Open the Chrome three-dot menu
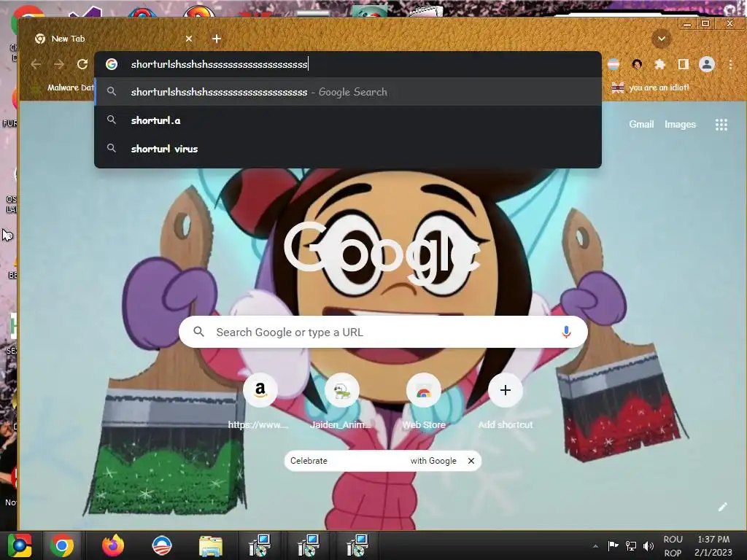The width and height of the screenshot is (747, 560). point(730,64)
